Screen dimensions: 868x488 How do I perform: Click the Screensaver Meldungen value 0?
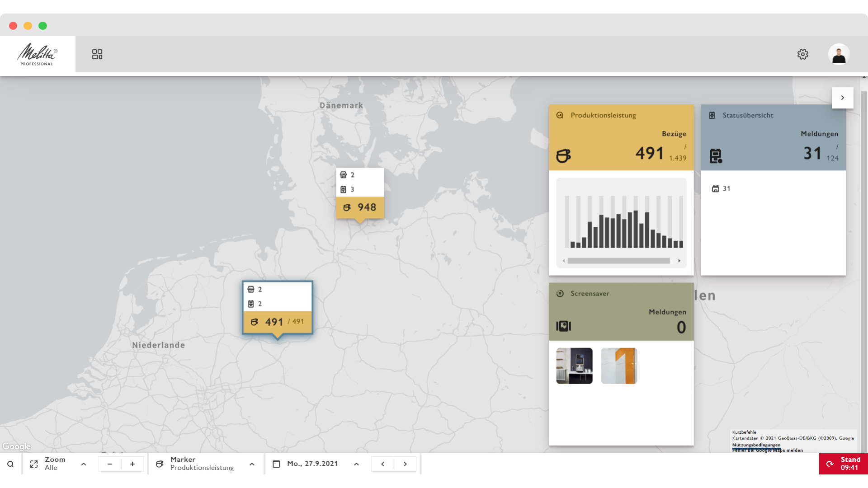coord(681,327)
